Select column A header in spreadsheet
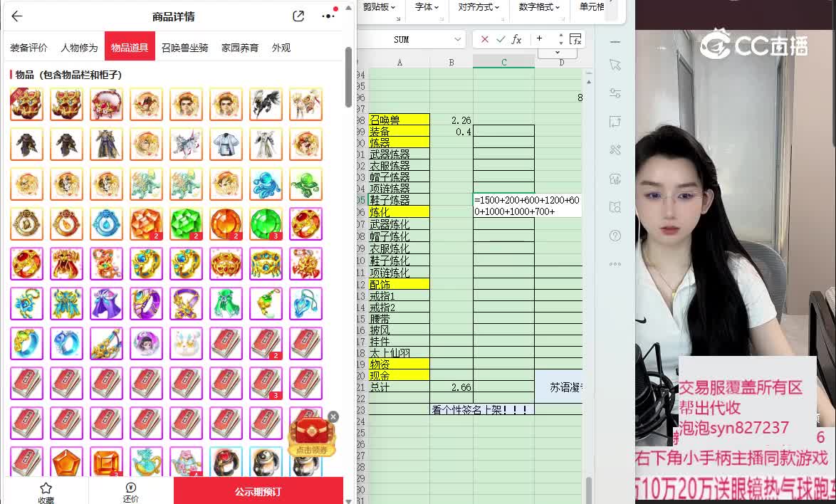Viewport: 836px width, 504px height. pyautogui.click(x=399, y=63)
